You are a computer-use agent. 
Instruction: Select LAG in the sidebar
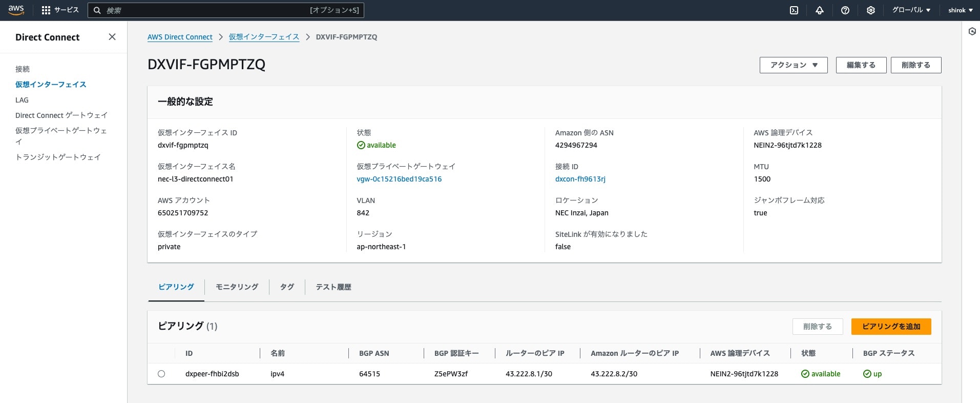22,100
